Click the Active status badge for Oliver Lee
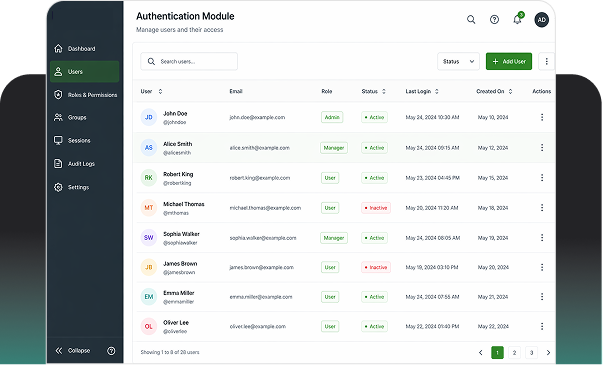 (x=374, y=326)
